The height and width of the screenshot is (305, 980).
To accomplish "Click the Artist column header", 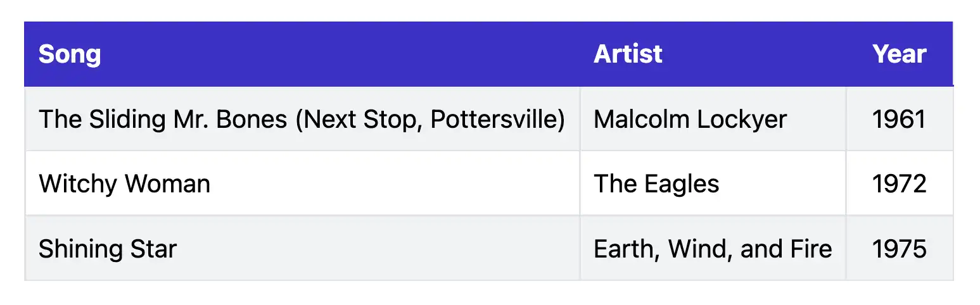I will [628, 54].
